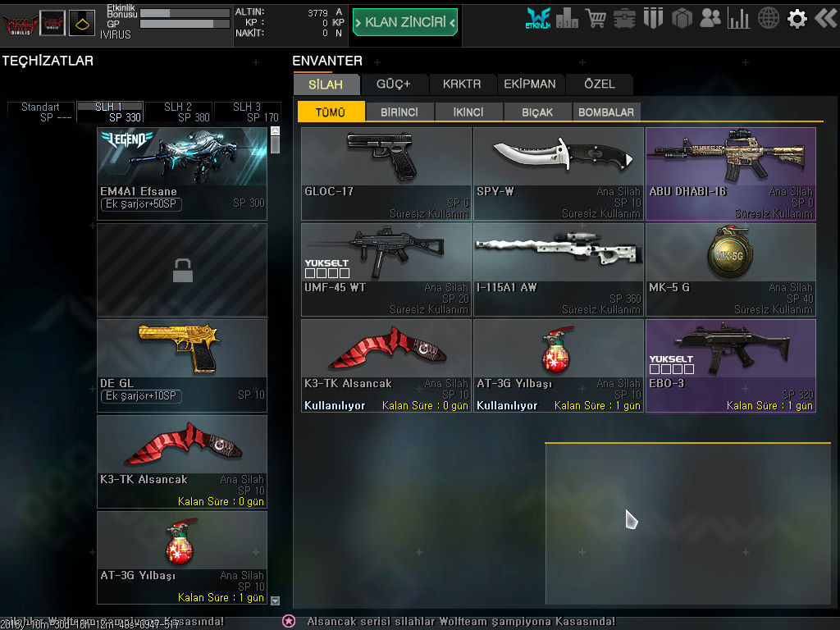This screenshot has width=840, height=630.
Task: Click equipped K3-TK Alsancak slot
Action: (182, 462)
